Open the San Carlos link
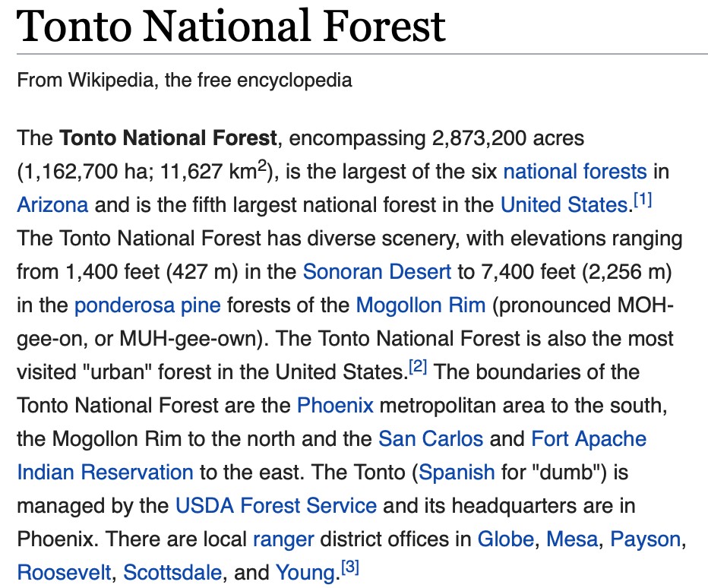Screen dimensions: 708x588 [431, 439]
